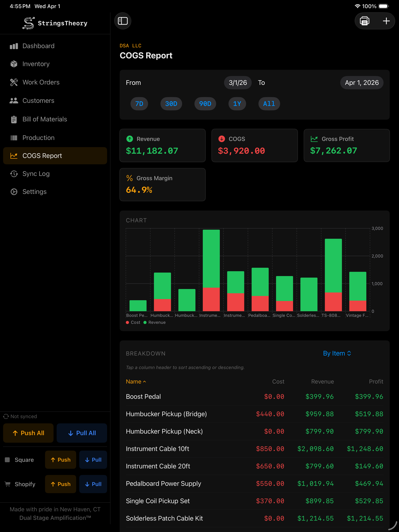Toggle the sidebar panel icon

click(123, 21)
